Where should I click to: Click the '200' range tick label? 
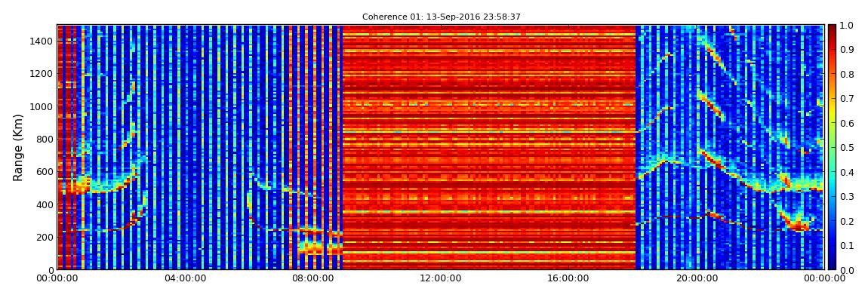(45, 238)
